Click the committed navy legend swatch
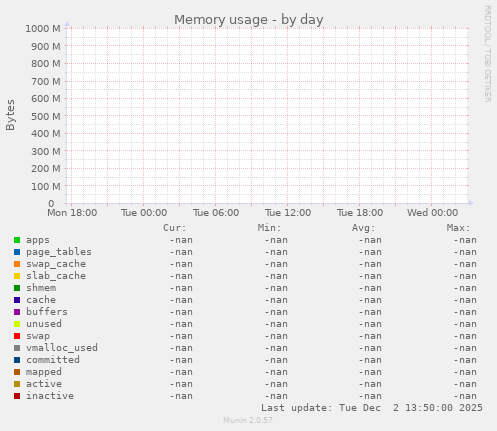The image size is (497, 431). pos(17,360)
